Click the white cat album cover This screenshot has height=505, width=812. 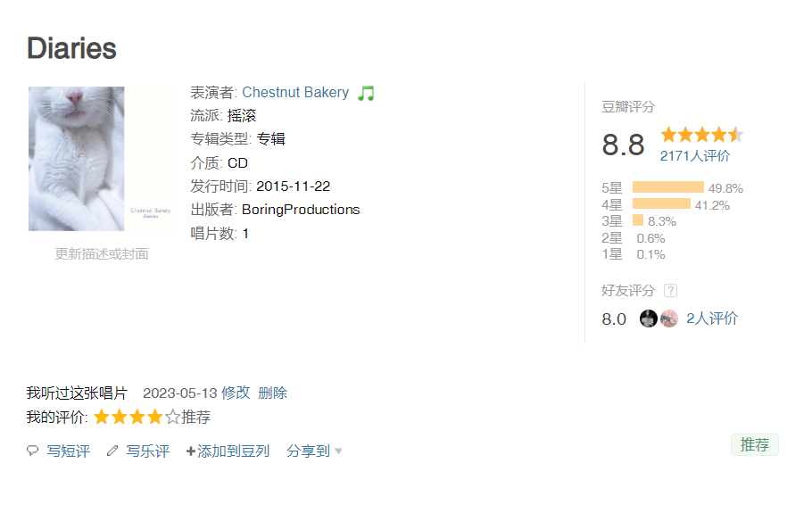(x=101, y=159)
